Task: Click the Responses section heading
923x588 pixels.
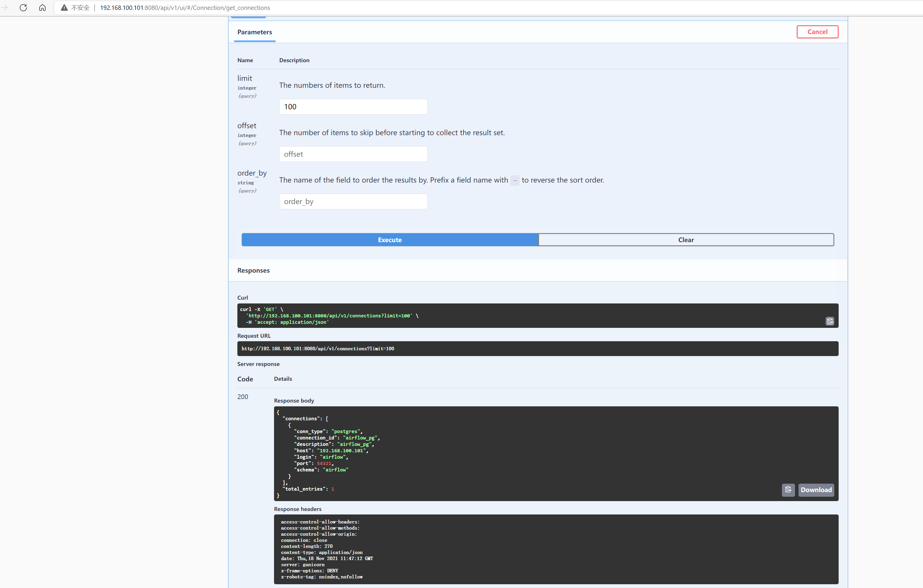Action: click(253, 270)
